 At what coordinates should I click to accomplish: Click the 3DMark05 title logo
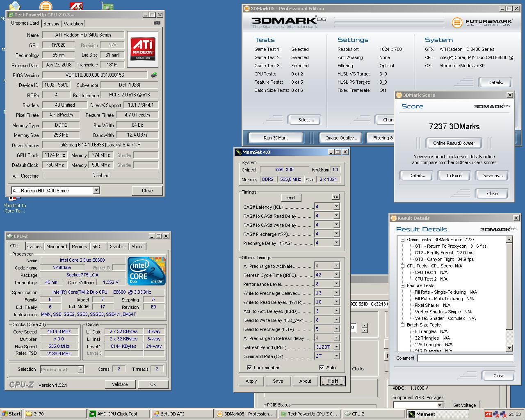(x=288, y=22)
